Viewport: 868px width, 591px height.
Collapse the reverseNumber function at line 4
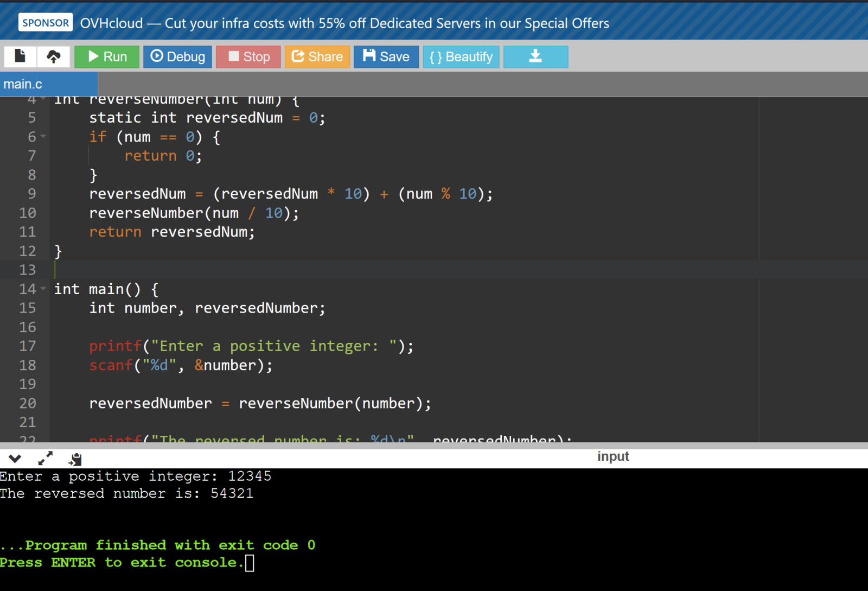pyautogui.click(x=43, y=99)
